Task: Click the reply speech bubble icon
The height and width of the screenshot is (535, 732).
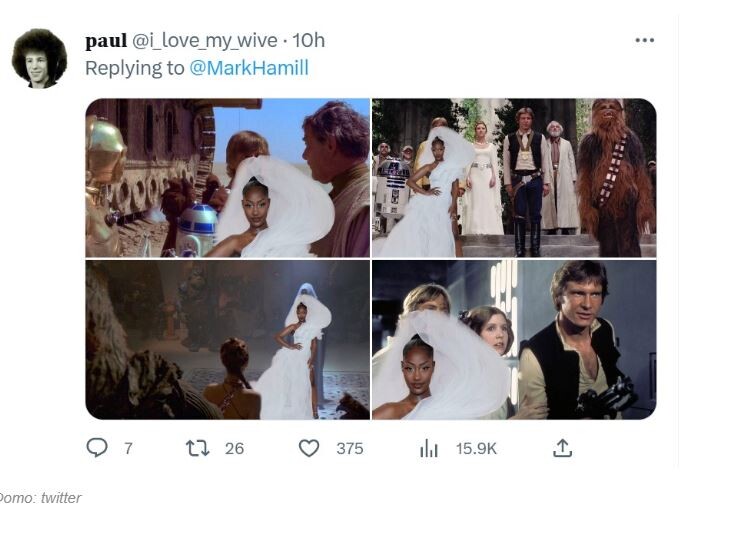Action: pyautogui.click(x=97, y=448)
